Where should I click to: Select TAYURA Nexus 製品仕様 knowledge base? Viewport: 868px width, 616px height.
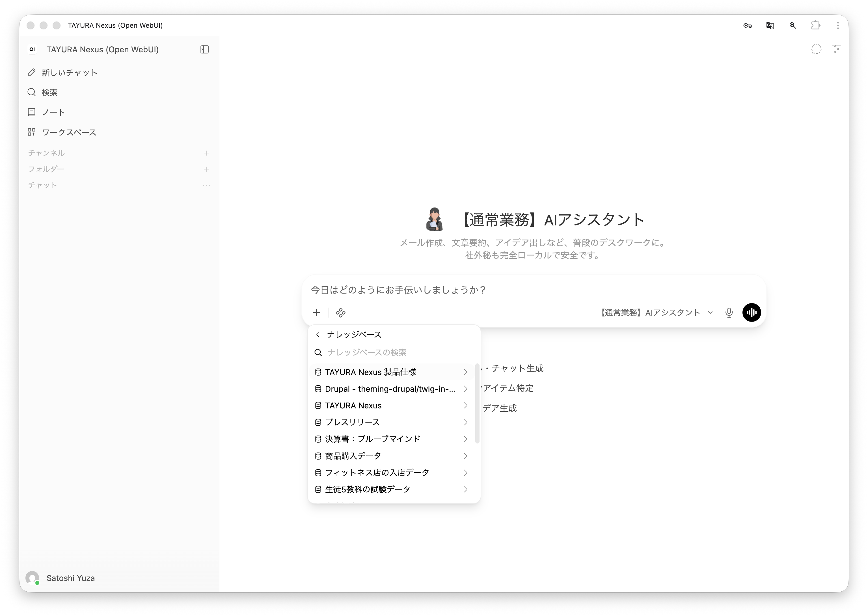click(x=392, y=372)
